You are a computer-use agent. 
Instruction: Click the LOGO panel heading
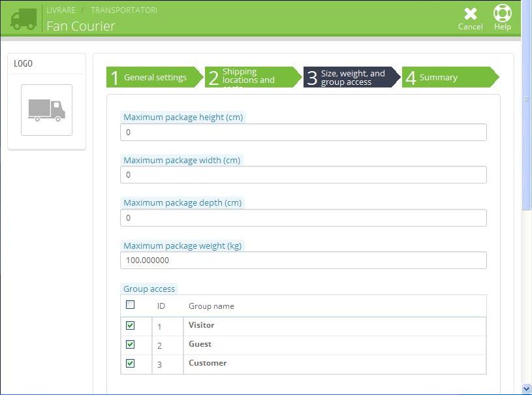point(23,63)
